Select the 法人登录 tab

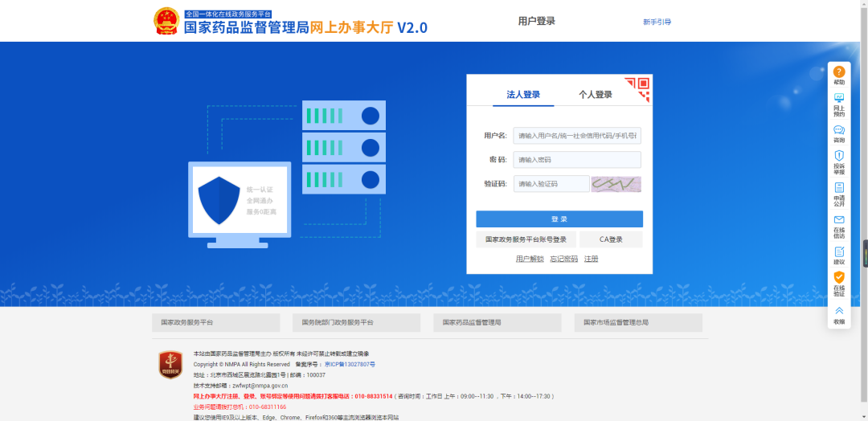coord(523,95)
